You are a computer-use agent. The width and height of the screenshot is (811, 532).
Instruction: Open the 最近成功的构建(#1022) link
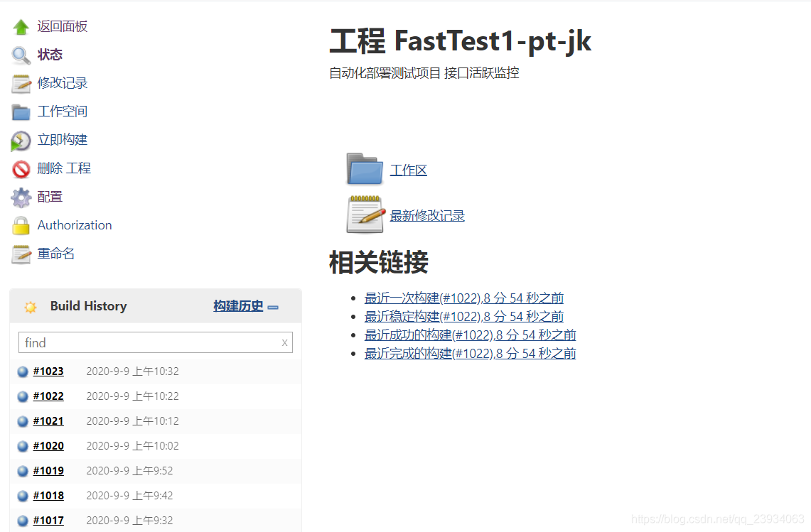click(x=470, y=335)
